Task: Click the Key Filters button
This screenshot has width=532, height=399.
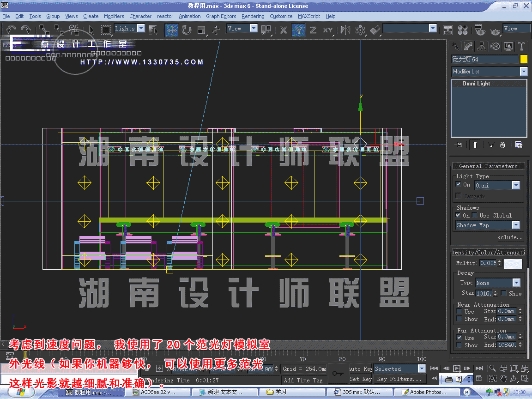Action: click(x=399, y=379)
